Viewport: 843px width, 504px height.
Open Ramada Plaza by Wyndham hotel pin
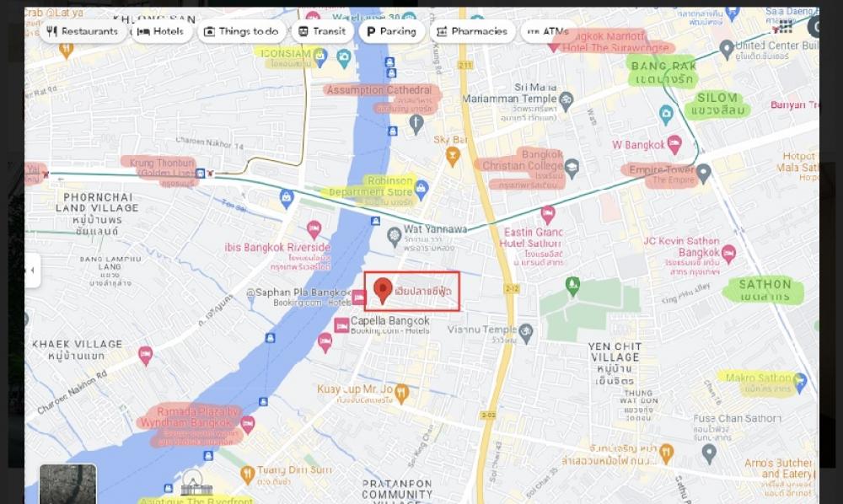(247, 425)
